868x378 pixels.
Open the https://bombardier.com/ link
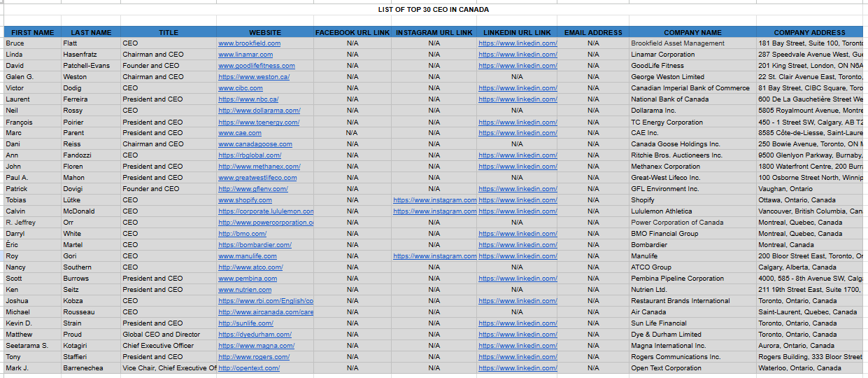coord(255,245)
